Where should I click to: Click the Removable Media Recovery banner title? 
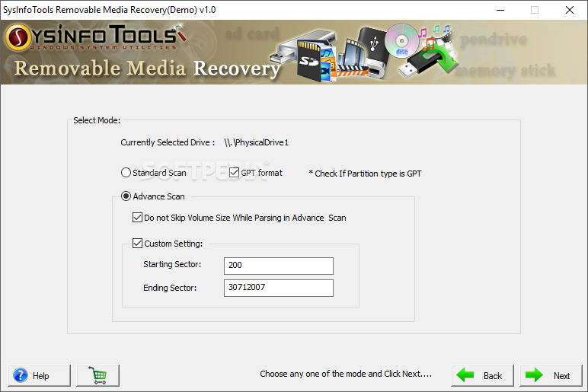point(147,69)
